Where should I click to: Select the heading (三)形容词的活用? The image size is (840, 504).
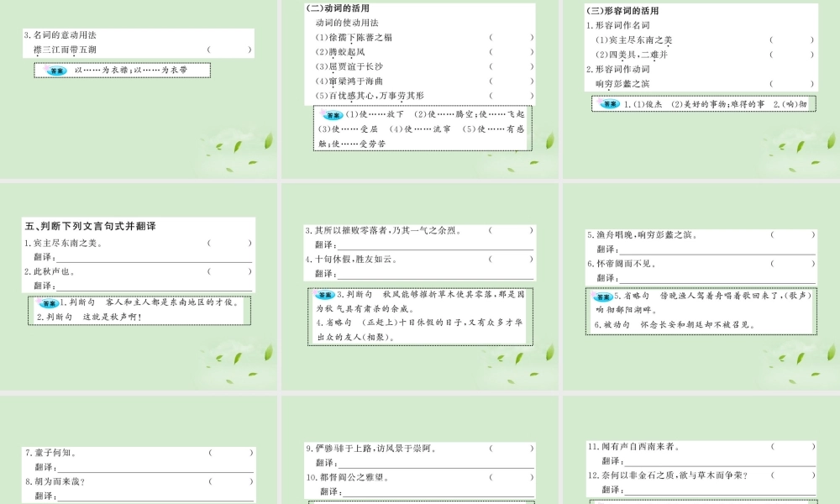(x=622, y=11)
